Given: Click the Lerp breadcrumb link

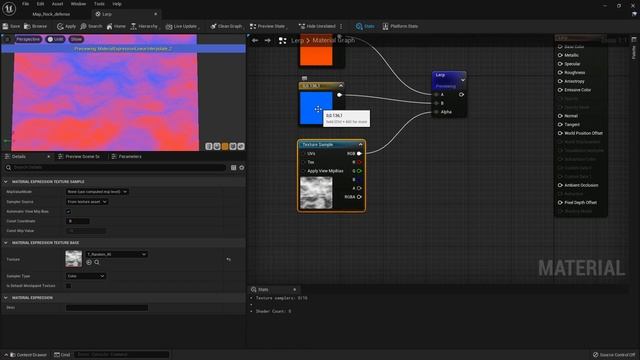Looking at the screenshot, I should pyautogui.click(x=297, y=40).
